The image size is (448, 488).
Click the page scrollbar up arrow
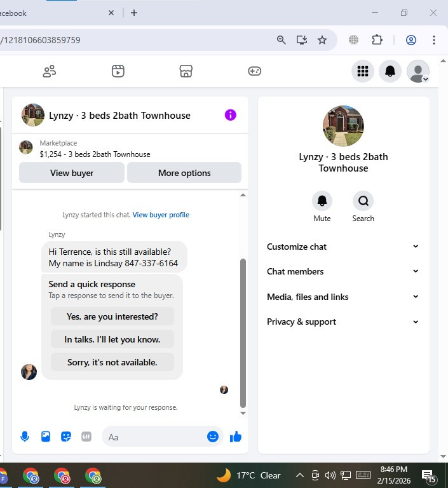pyautogui.click(x=443, y=61)
